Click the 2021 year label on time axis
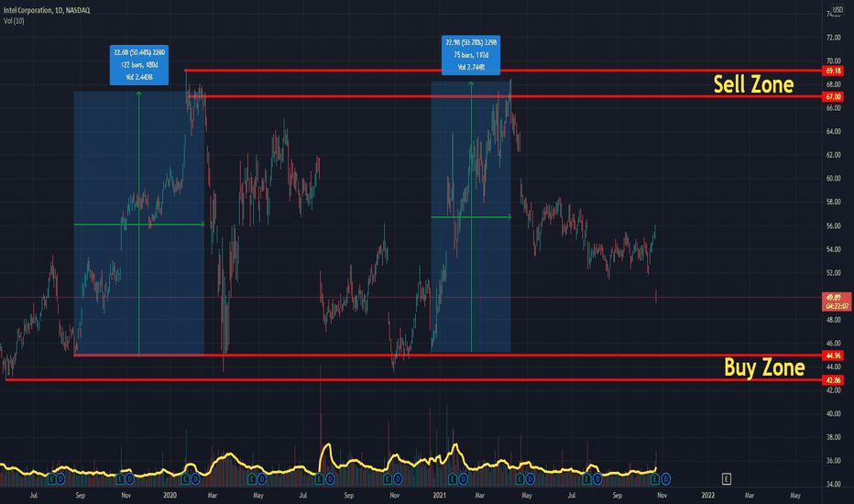The height and width of the screenshot is (504, 854). coord(440,495)
